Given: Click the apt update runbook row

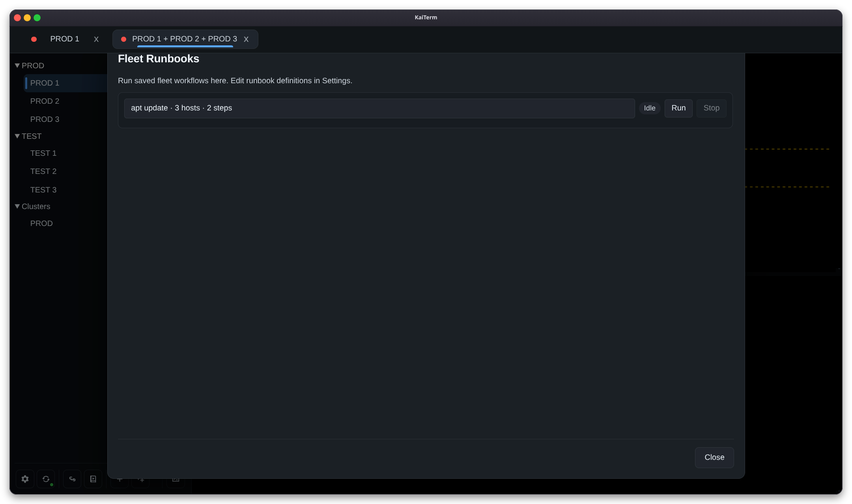Looking at the screenshot, I should (379, 108).
